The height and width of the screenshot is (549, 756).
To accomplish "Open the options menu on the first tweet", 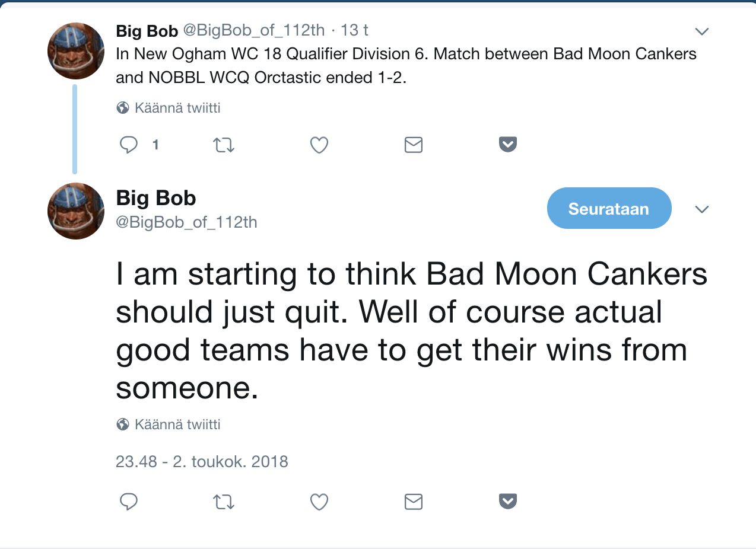I will click(x=702, y=31).
